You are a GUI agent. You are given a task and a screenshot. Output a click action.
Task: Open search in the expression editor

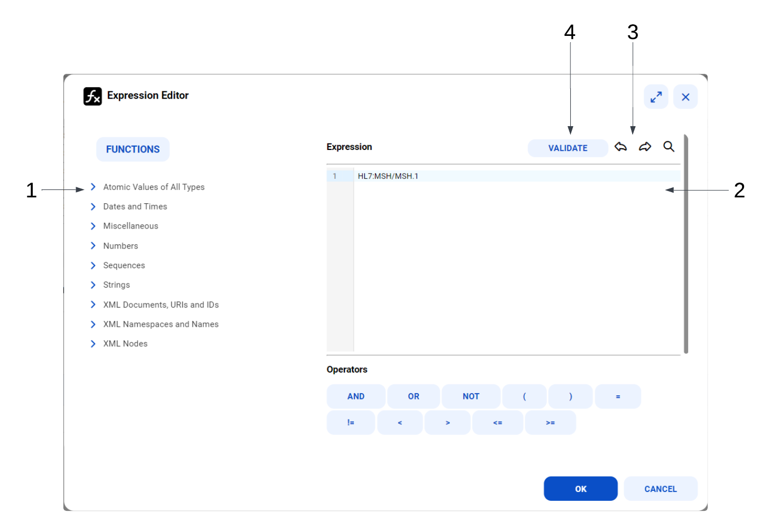point(669,147)
